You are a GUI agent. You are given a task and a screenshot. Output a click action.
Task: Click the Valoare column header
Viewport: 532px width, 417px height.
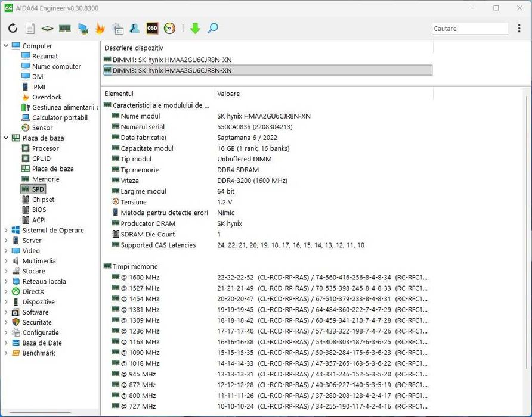point(323,94)
